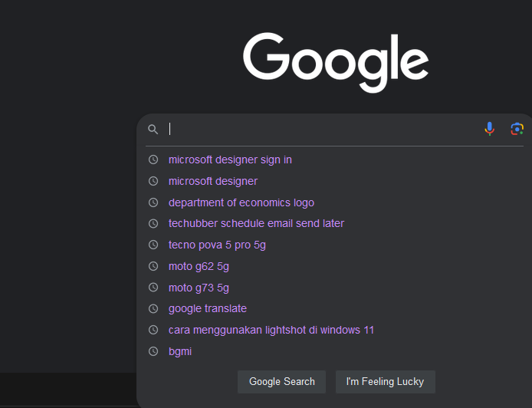Choose the microsoft designer suggestion
The width and height of the screenshot is (532, 408).
click(213, 181)
